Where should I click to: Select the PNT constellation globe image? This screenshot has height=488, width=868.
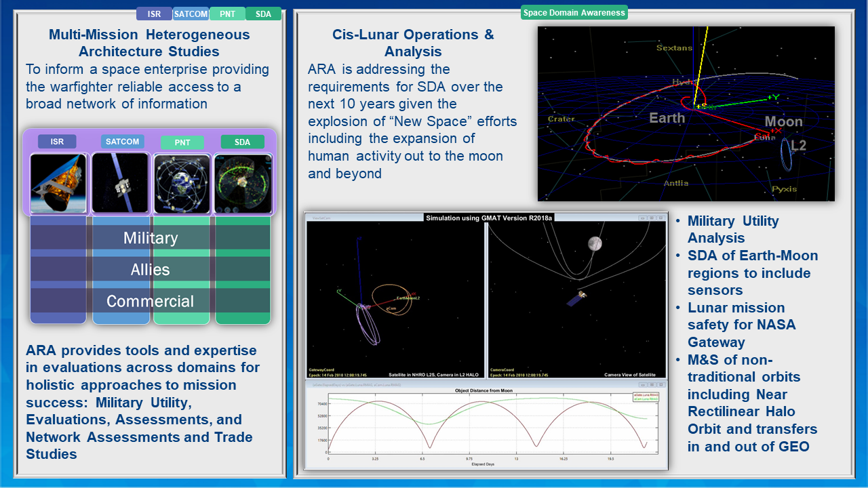[182, 183]
